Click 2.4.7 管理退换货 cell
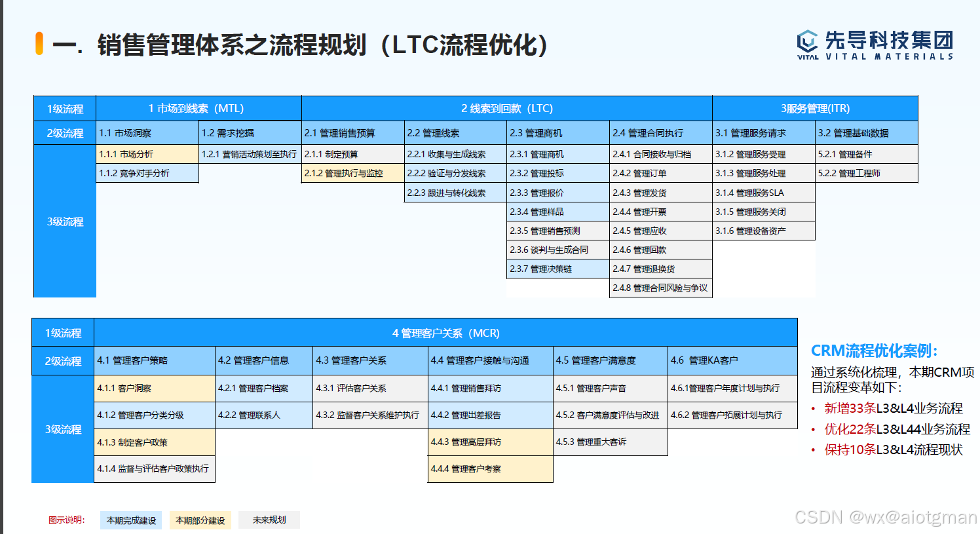Viewport: 980px width, 534px height. pos(661,269)
